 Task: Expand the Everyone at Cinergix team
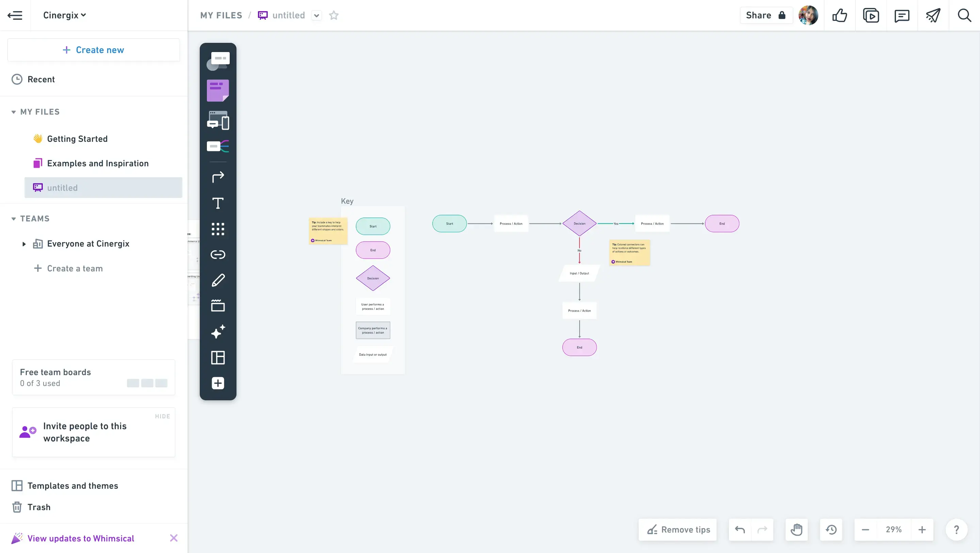click(x=23, y=244)
